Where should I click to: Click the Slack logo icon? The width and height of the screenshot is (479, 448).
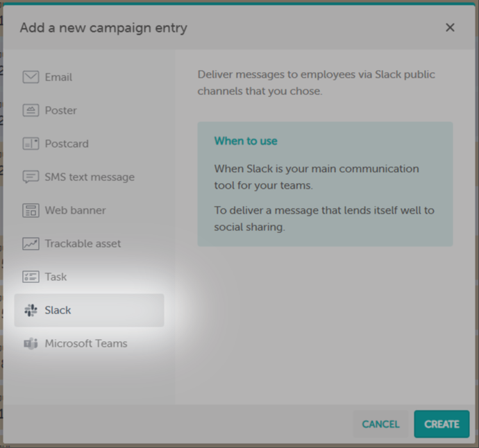click(31, 310)
